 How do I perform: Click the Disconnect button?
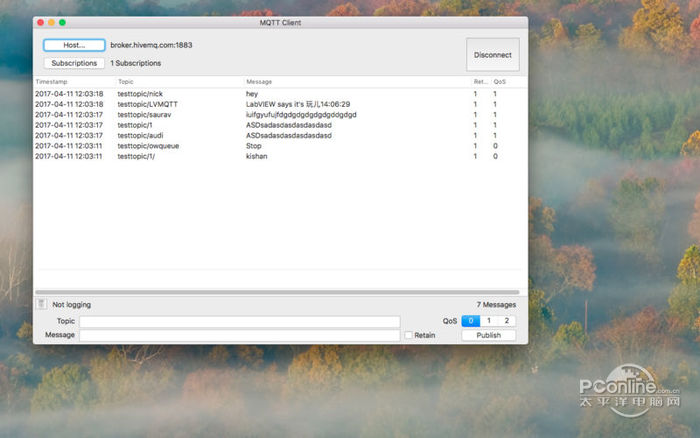pyautogui.click(x=492, y=55)
